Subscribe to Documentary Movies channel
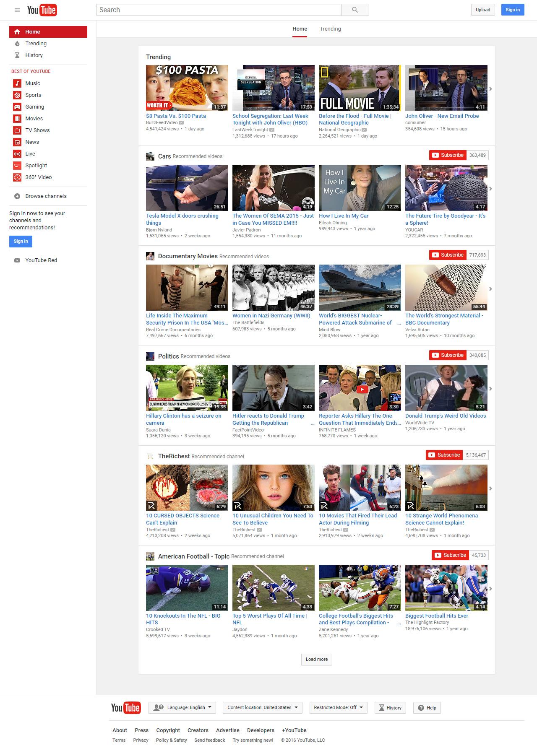 tap(448, 255)
